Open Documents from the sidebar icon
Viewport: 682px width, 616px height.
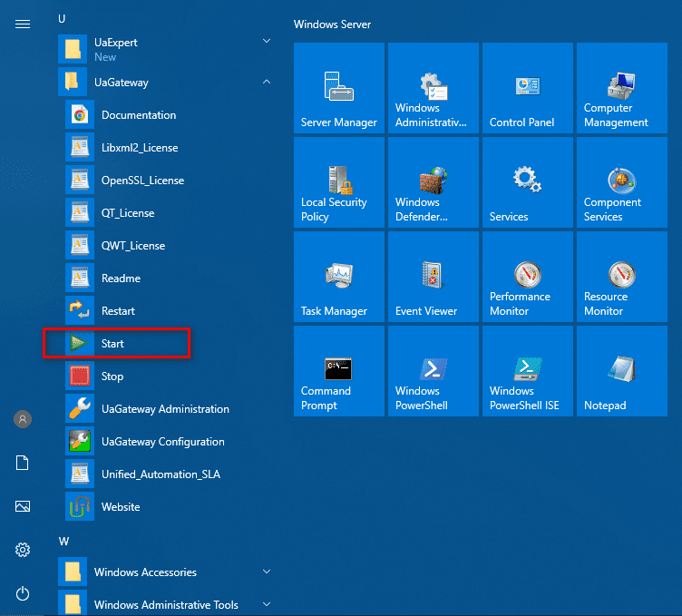click(23, 463)
